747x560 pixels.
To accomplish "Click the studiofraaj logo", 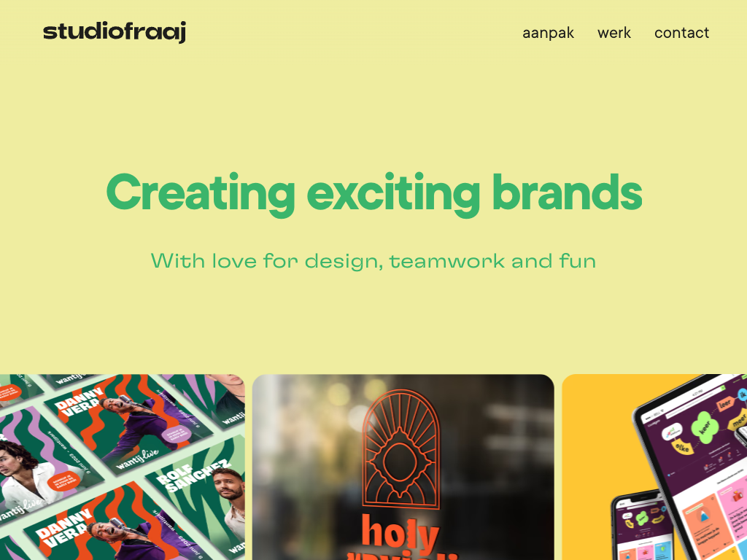I will click(x=115, y=32).
